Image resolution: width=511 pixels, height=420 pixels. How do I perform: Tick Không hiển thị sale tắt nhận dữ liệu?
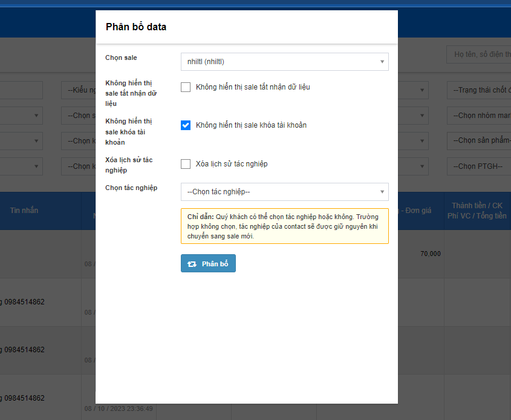click(186, 87)
